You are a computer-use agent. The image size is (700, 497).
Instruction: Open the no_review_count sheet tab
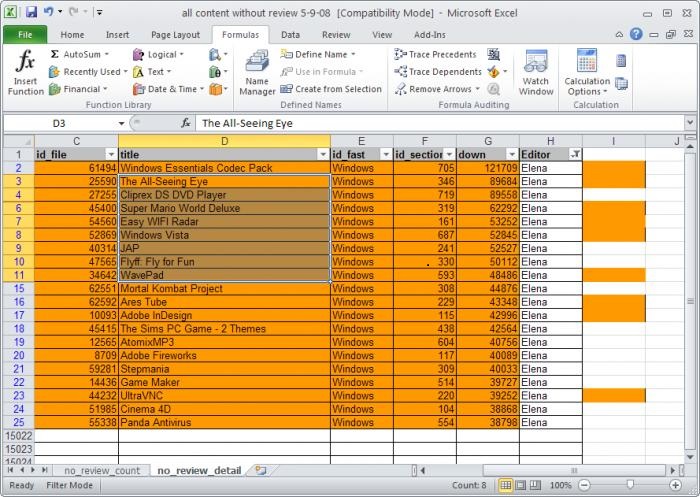102,470
